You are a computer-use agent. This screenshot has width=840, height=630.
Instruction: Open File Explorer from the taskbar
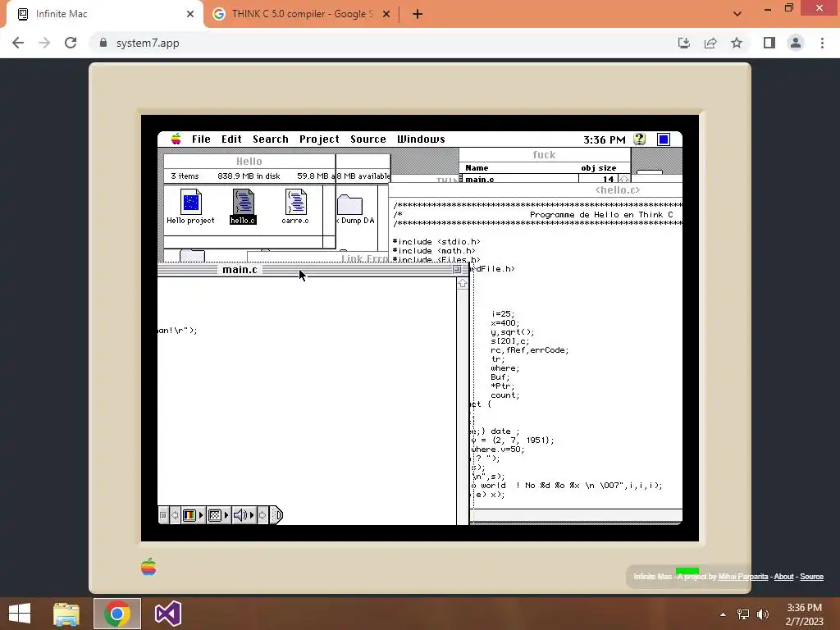coord(66,614)
